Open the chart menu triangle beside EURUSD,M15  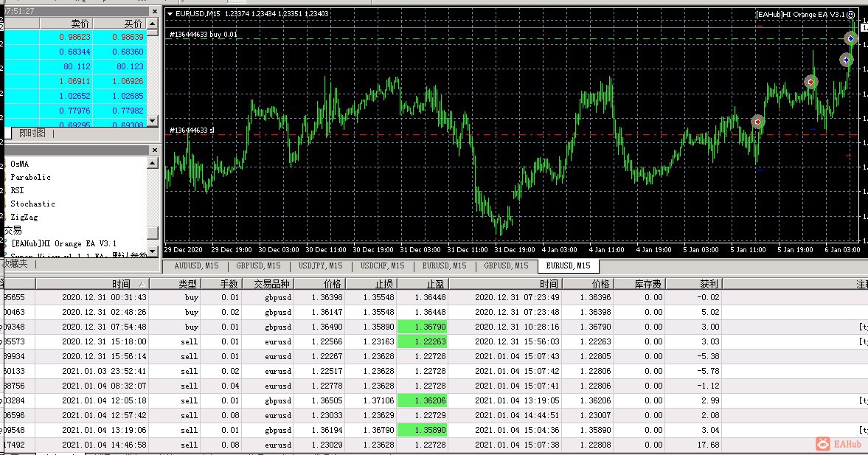[170, 14]
